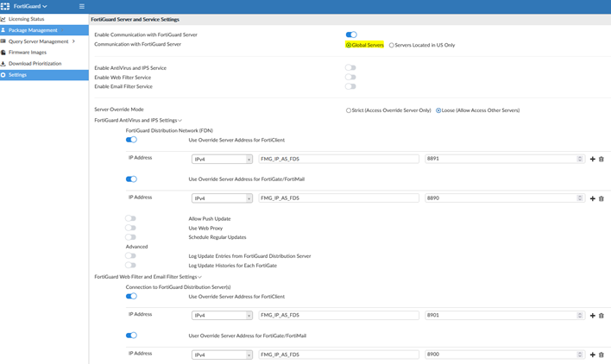Toggle FDN override server for FortiGate/FortiMail
Viewport: 611px width, 364px height.
click(x=131, y=179)
